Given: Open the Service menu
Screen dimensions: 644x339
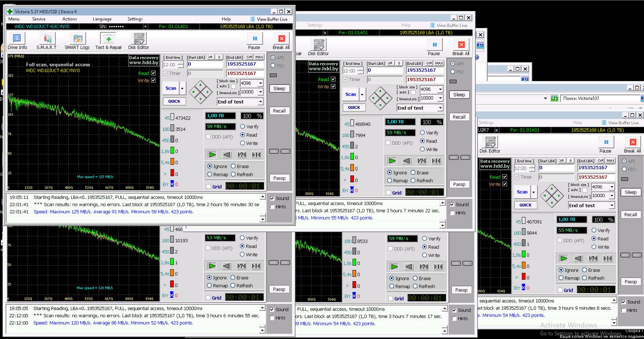Looking at the screenshot, I should pos(39,19).
